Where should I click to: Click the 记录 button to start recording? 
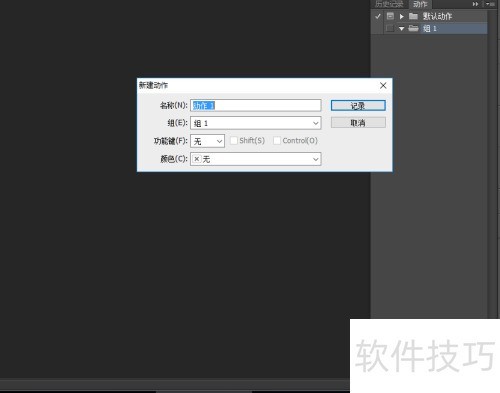pyautogui.click(x=358, y=106)
